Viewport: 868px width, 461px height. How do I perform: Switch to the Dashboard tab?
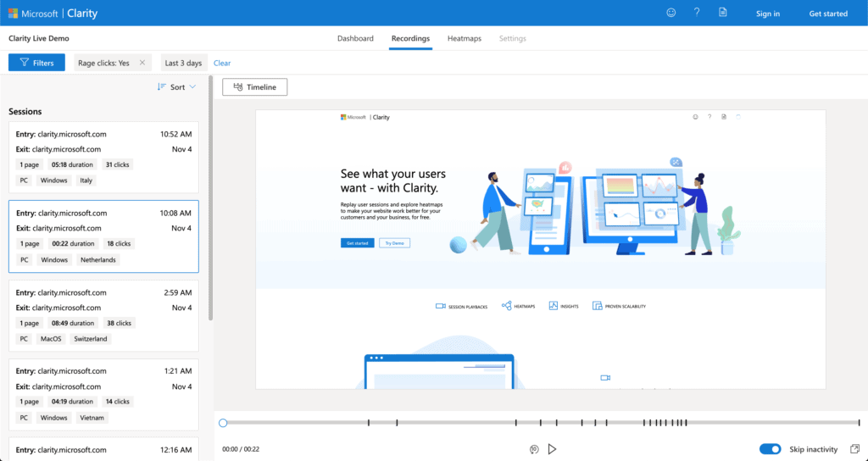click(355, 38)
